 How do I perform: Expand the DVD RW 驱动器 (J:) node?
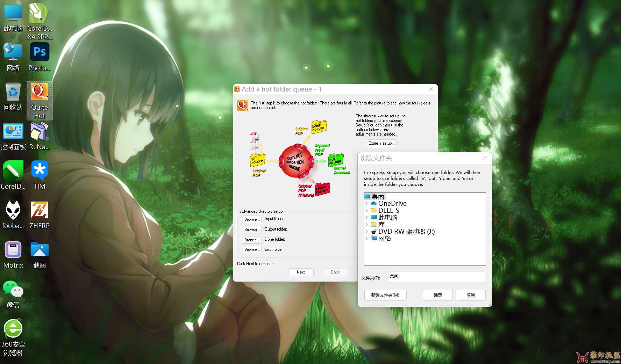click(366, 232)
